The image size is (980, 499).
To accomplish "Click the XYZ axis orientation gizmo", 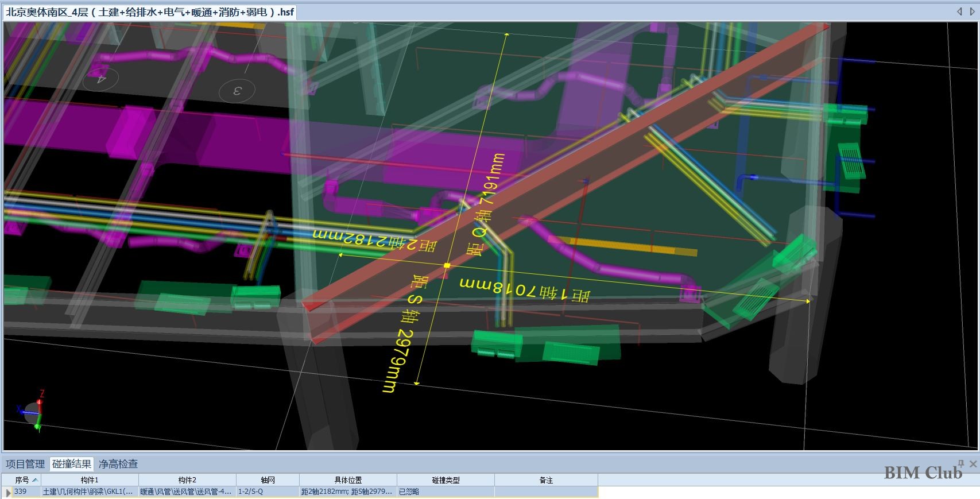I will [x=32, y=411].
